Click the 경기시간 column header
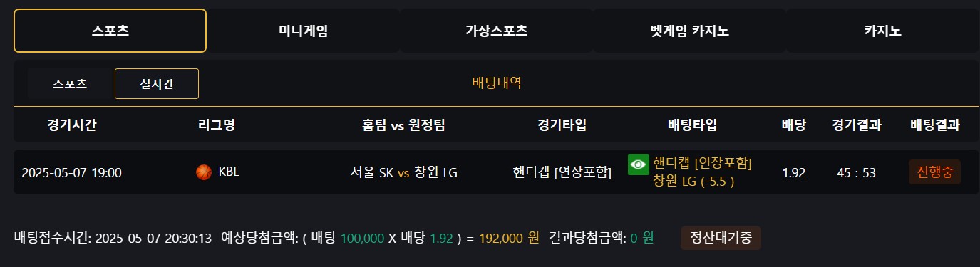This screenshot has width=980, height=267. (71, 125)
